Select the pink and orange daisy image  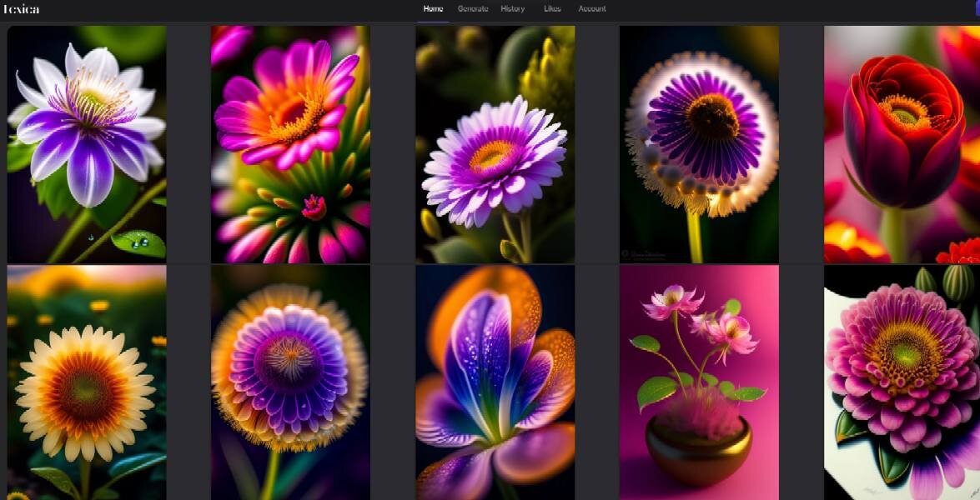point(290,144)
